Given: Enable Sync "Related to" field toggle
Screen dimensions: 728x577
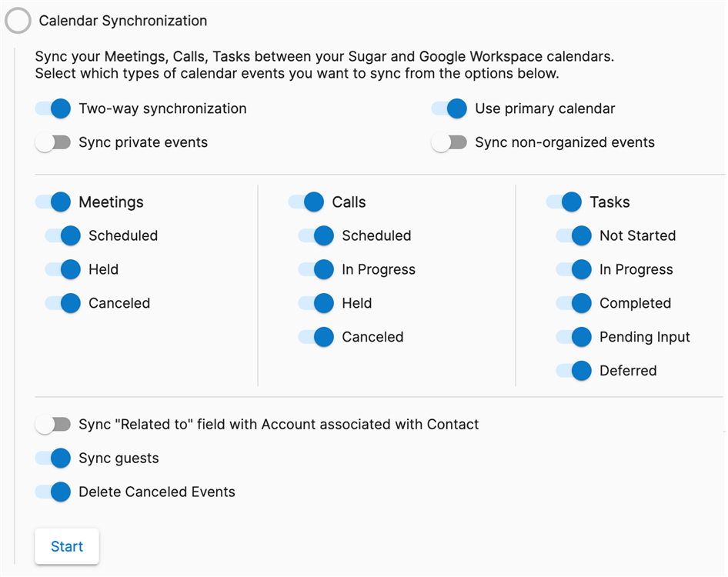Looking at the screenshot, I should pos(53,425).
